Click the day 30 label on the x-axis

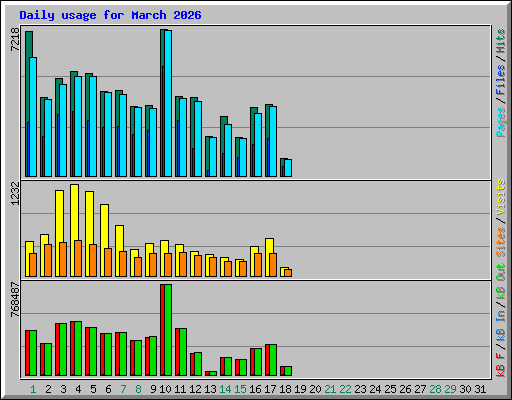click(465, 389)
